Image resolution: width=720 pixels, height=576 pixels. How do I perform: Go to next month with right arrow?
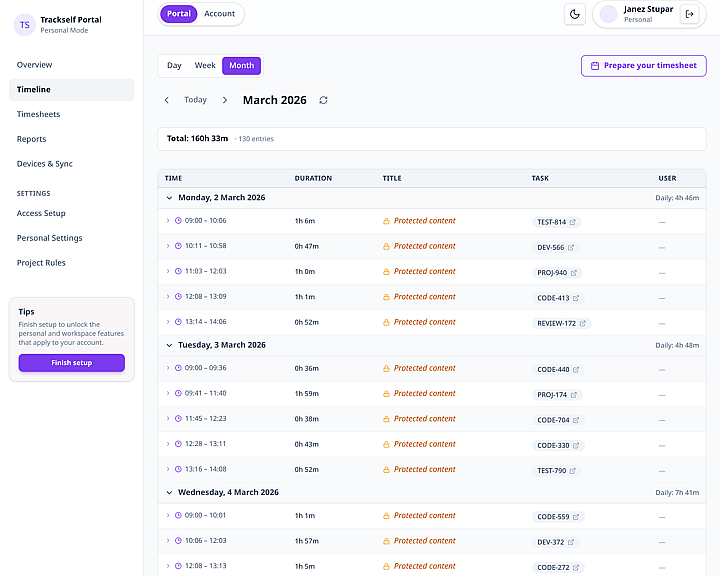[x=225, y=100]
